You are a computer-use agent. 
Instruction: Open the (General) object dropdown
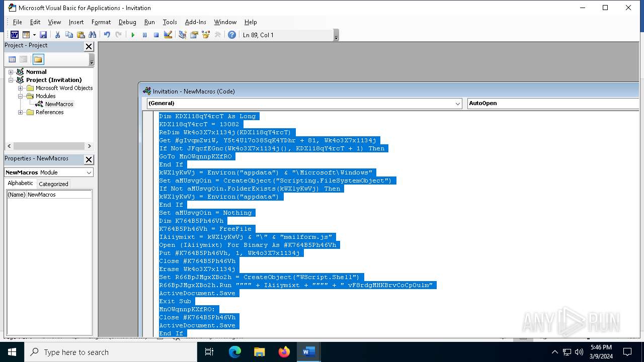(458, 104)
